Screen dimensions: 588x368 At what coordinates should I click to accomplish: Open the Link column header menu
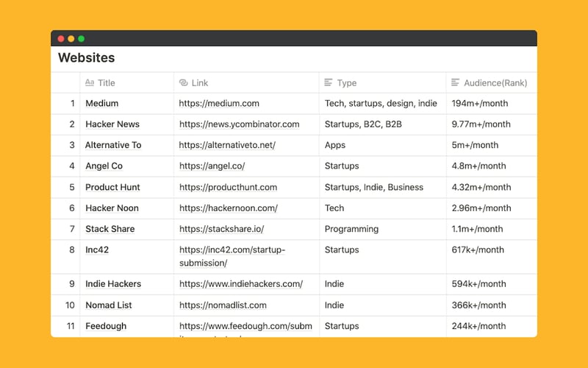[x=246, y=82]
